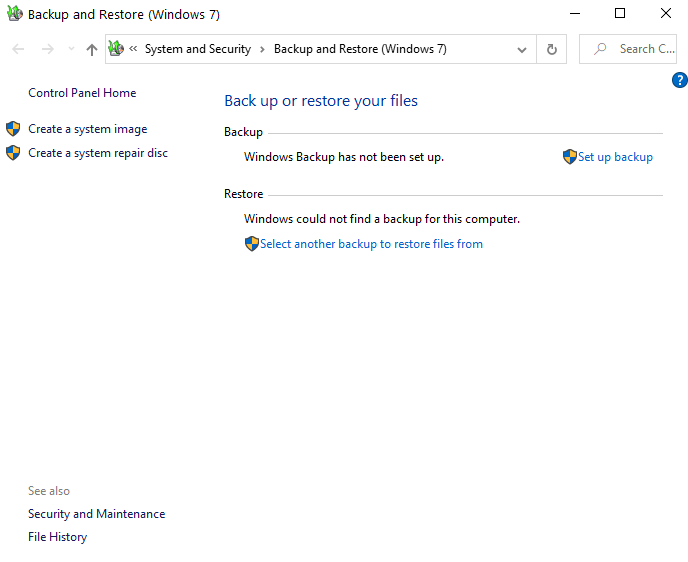Click the shield icon beside Set up backup

569,157
